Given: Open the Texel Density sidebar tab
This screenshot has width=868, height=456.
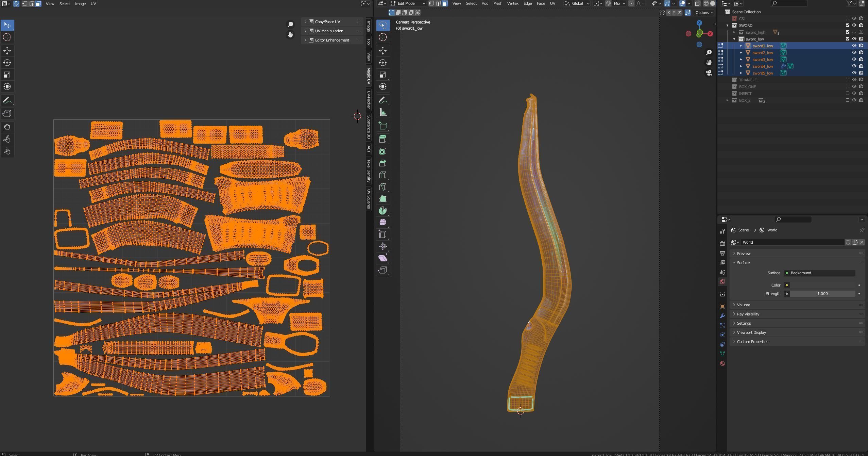Looking at the screenshot, I should tap(369, 171).
